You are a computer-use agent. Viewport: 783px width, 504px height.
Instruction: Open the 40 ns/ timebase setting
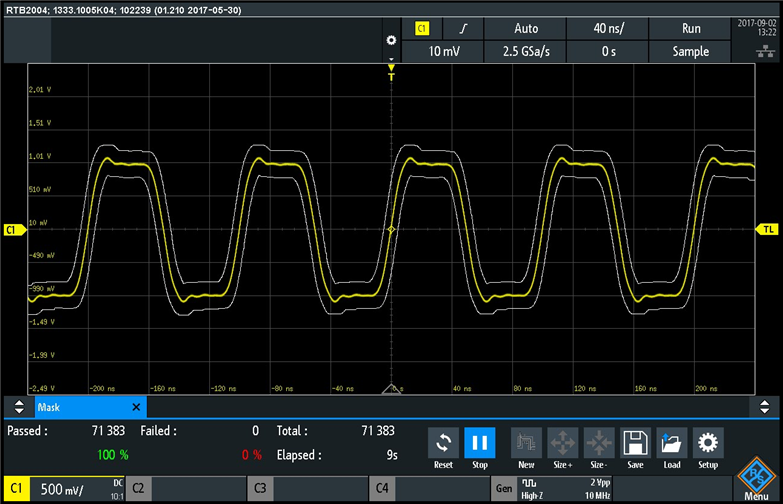point(608,29)
